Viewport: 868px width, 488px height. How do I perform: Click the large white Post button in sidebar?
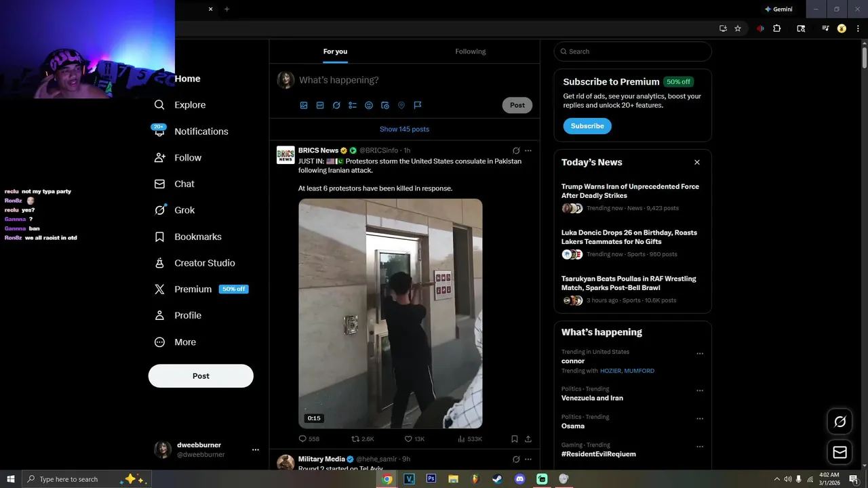(x=201, y=376)
